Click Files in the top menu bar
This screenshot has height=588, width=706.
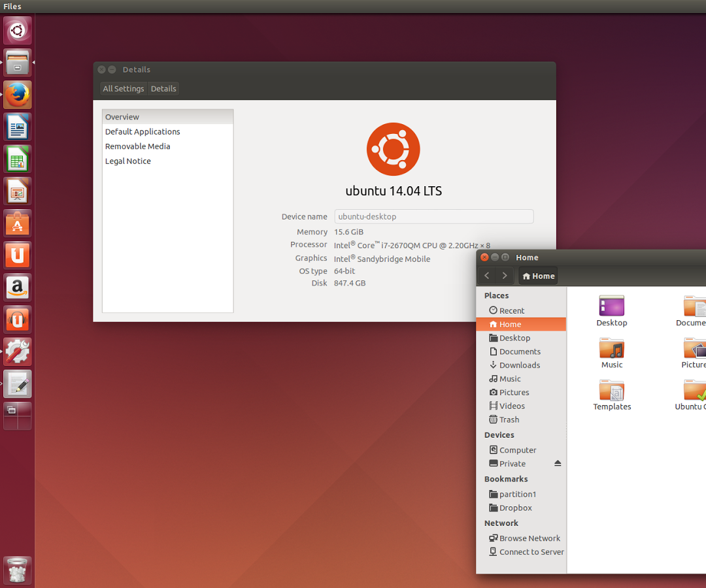click(x=12, y=6)
